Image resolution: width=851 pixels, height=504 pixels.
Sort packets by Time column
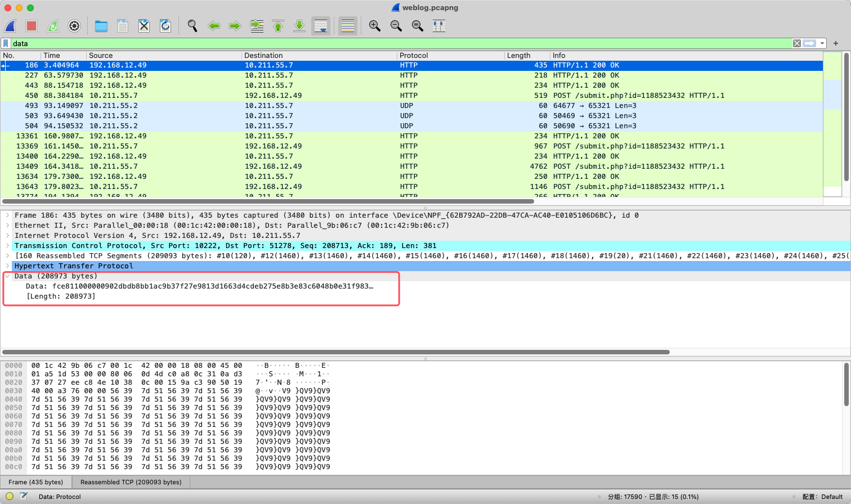coord(64,56)
